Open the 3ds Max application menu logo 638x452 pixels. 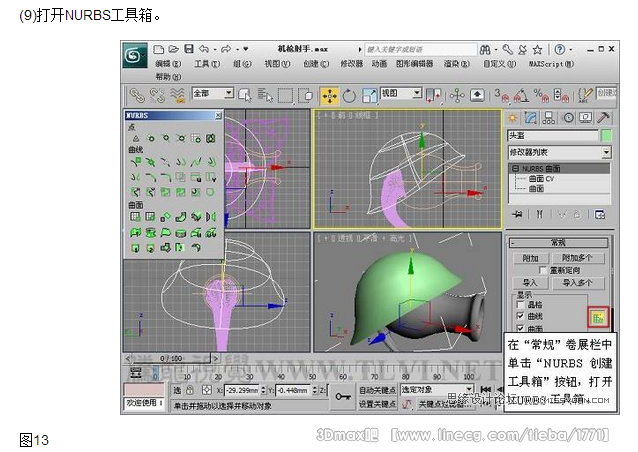click(135, 55)
